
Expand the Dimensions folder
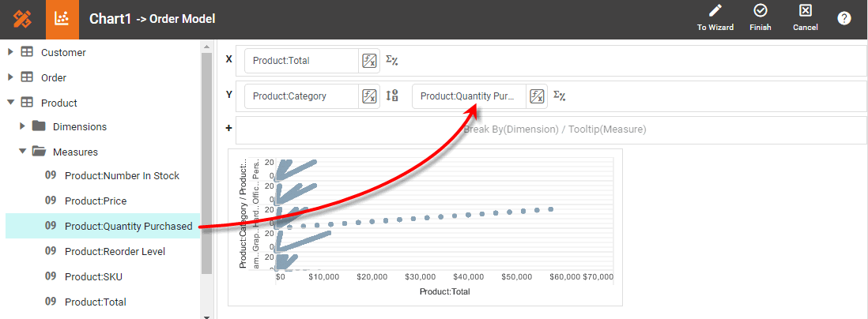pos(23,126)
